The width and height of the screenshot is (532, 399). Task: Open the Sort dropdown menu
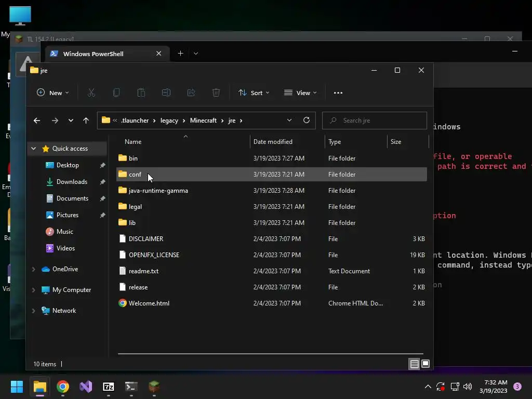click(x=254, y=92)
